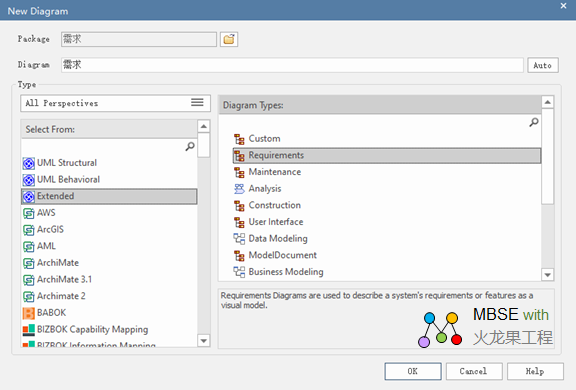
Task: Choose the Construction diagram type label
Action: [x=275, y=205]
